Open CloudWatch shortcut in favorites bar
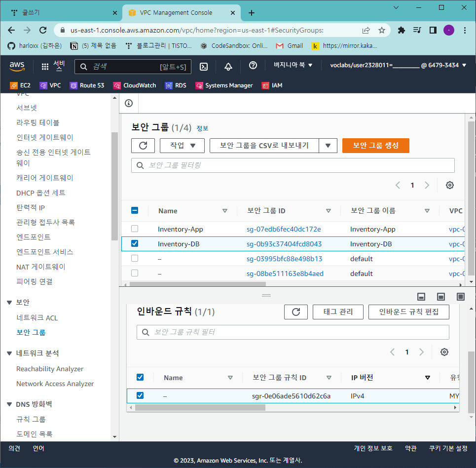The height and width of the screenshot is (468, 476). 135,85
